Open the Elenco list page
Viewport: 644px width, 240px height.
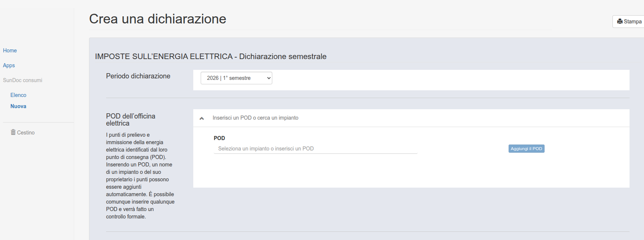tap(18, 95)
